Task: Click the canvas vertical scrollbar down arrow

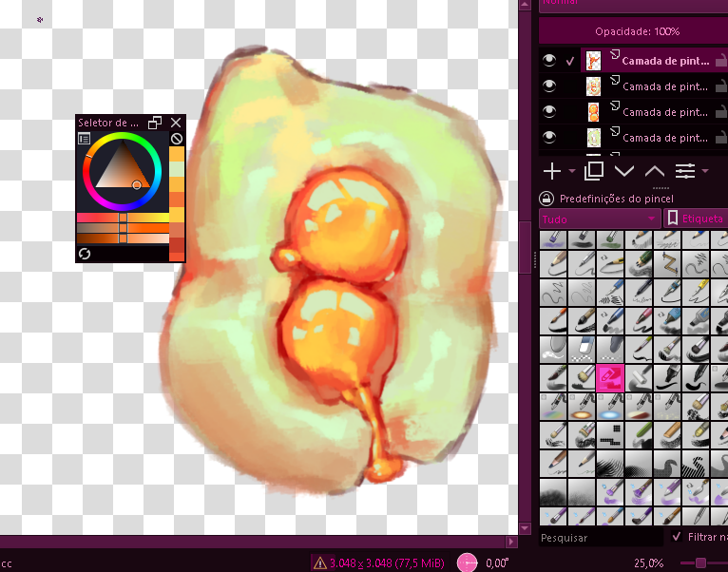Action: (525, 528)
